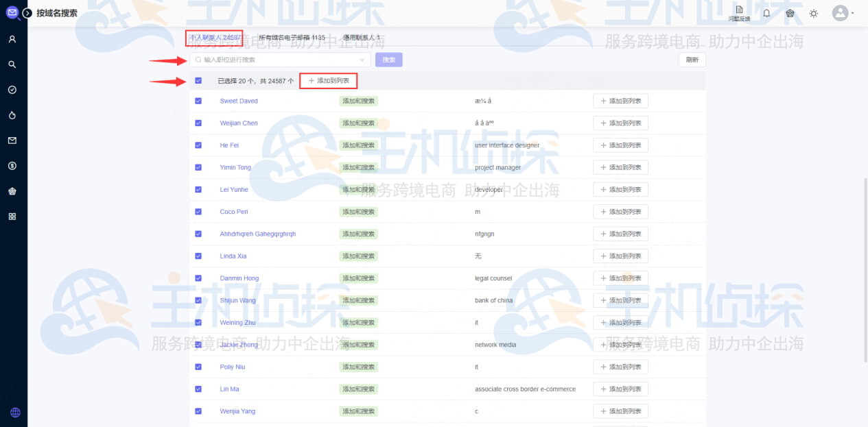Click the page's vertical scrollbar

pos(864,267)
